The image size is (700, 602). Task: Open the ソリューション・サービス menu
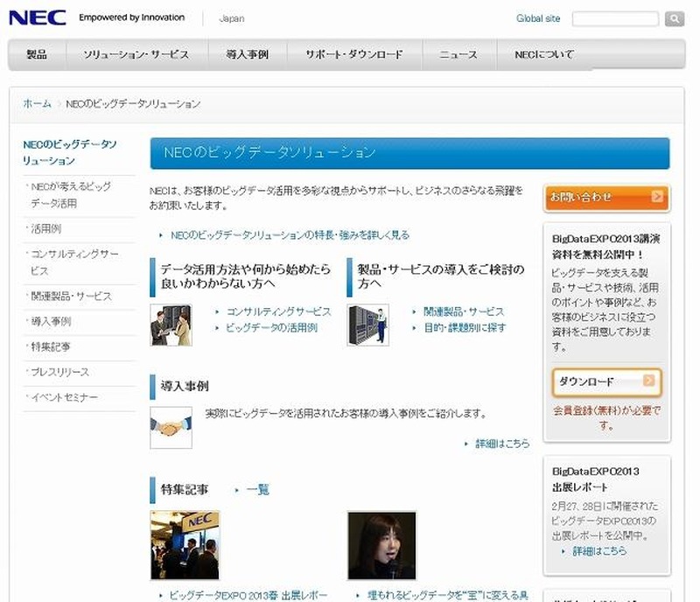tap(136, 54)
